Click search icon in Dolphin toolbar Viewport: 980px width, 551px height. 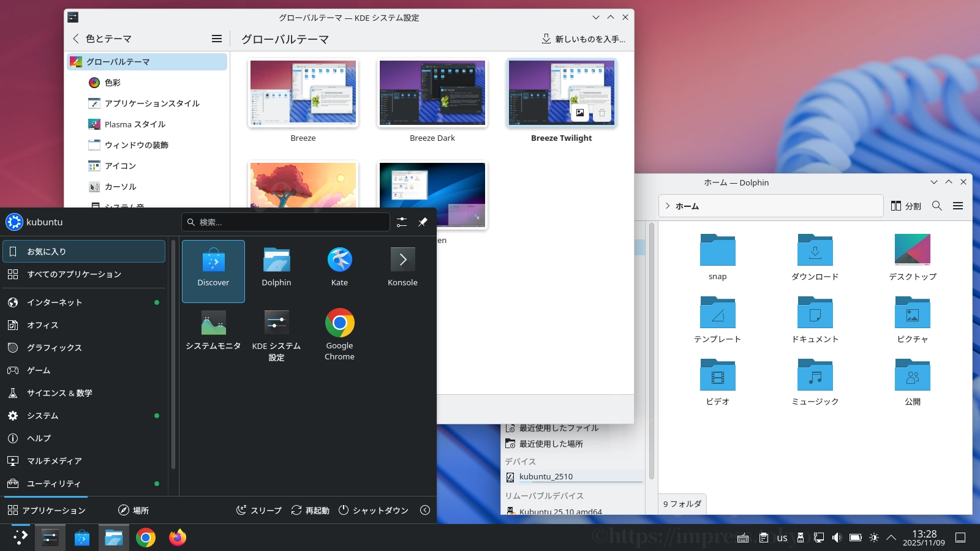(x=937, y=206)
